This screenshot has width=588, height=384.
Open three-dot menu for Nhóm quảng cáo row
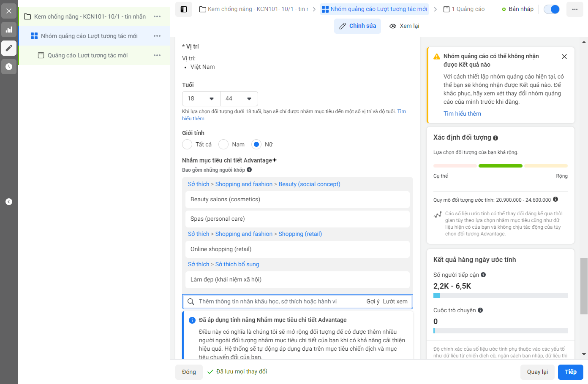pyautogui.click(x=157, y=36)
